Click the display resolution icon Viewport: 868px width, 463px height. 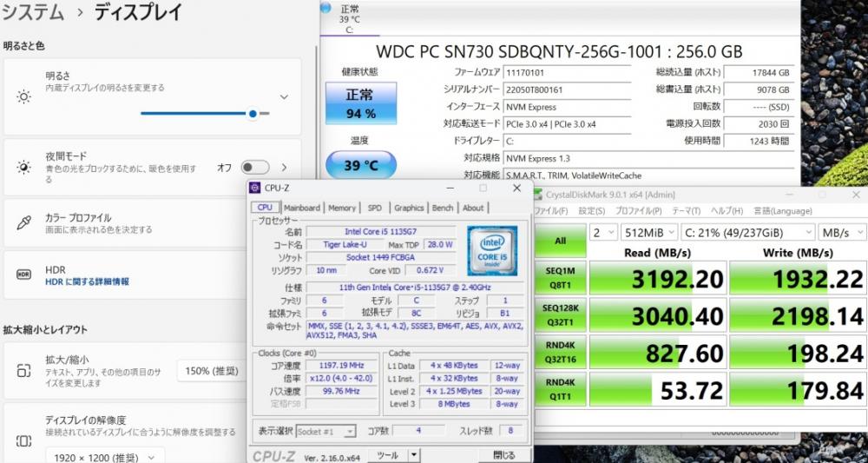[23, 440]
